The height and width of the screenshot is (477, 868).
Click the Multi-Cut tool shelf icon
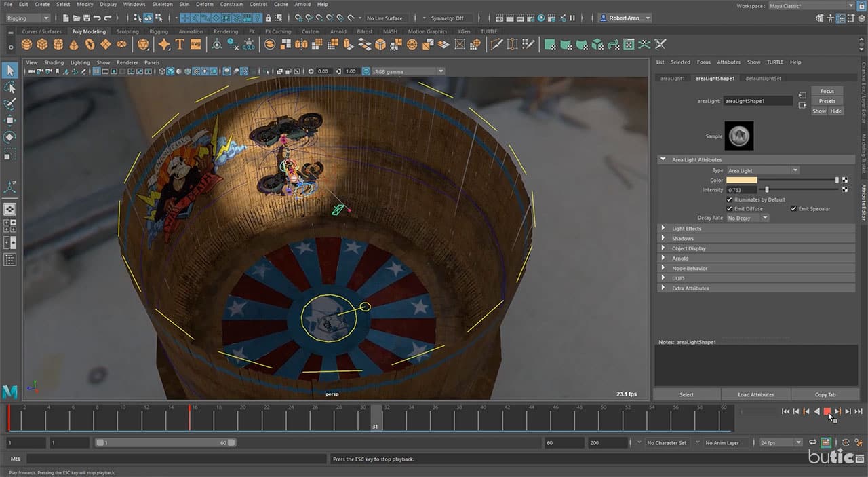pos(496,44)
